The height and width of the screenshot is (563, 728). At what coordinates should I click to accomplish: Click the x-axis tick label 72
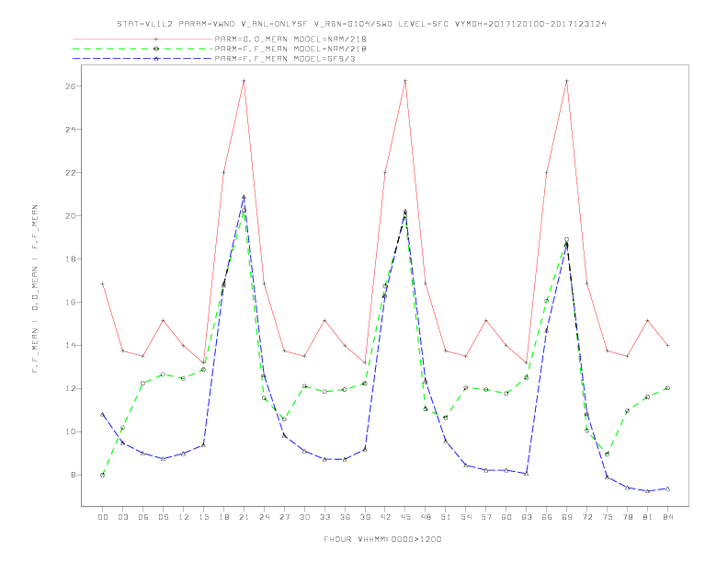click(x=587, y=517)
